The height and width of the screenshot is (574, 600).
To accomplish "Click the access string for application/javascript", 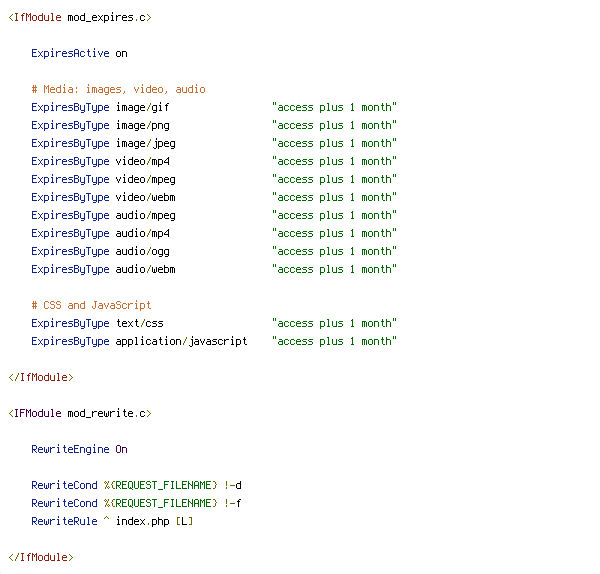I will tap(334, 341).
